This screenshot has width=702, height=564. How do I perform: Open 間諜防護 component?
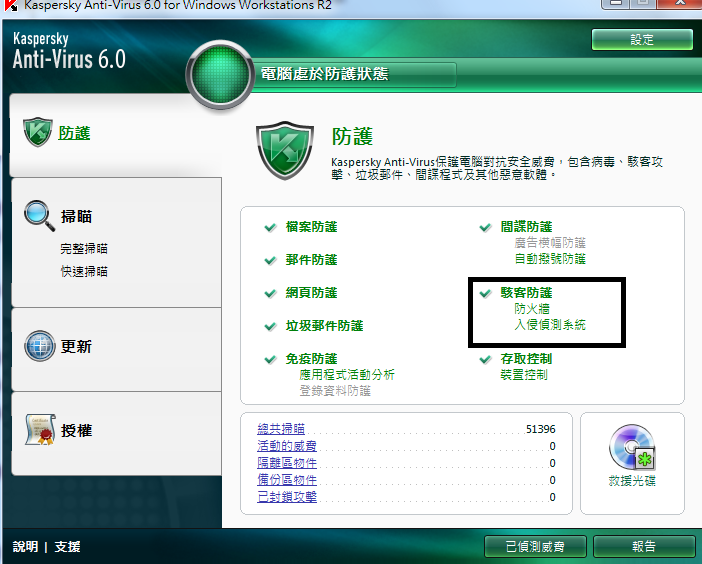pos(526,227)
